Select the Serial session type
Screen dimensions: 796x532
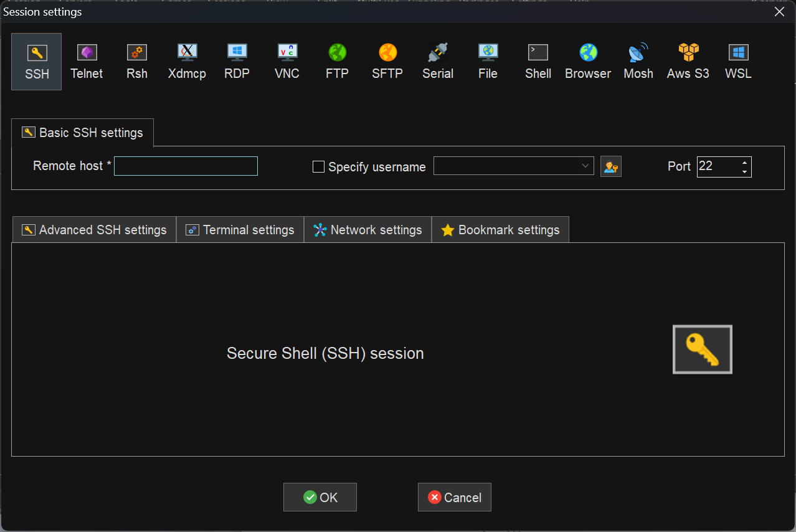(x=438, y=62)
